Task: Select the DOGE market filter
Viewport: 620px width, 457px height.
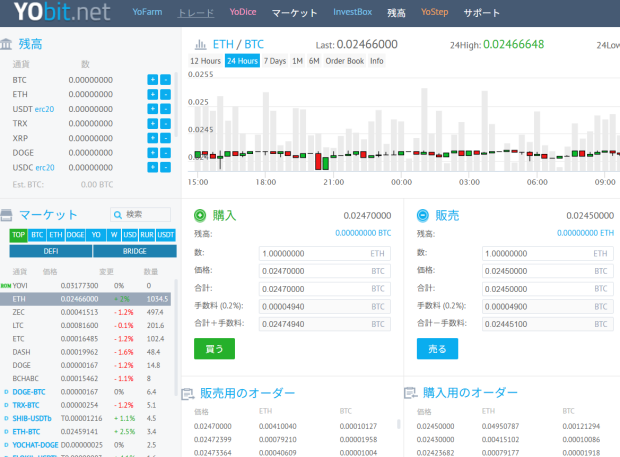Action: [x=75, y=235]
